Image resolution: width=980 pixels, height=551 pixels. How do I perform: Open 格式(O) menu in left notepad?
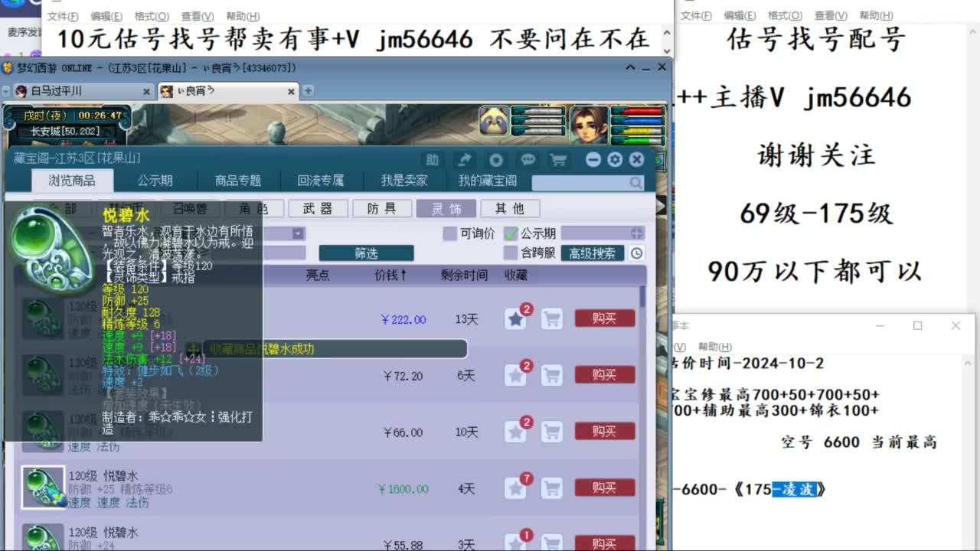[x=152, y=16]
